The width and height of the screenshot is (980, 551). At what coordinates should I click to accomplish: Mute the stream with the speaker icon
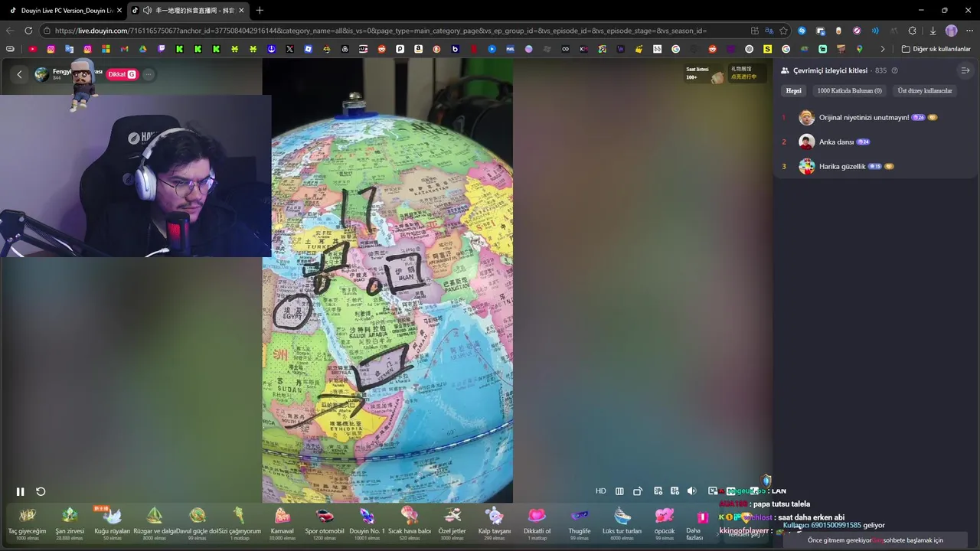[x=691, y=491]
